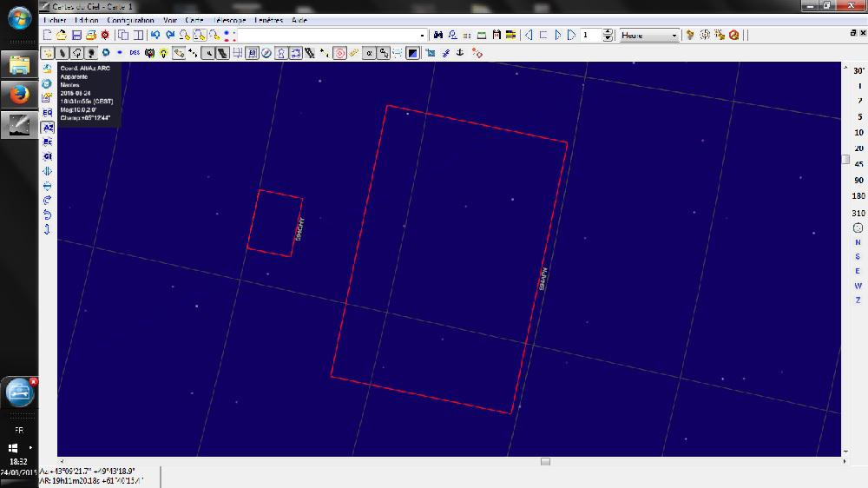Set field of view to 310 degrees
This screenshot has height=488, width=868.
coord(858,213)
